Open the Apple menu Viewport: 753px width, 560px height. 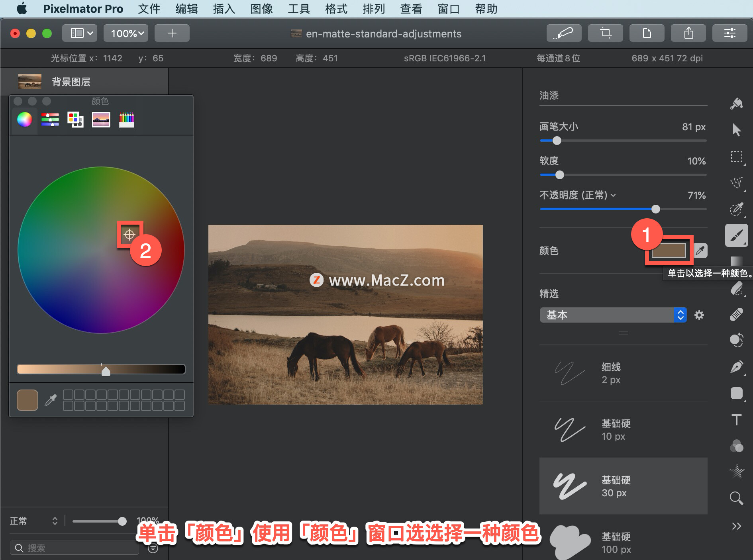pos(22,8)
